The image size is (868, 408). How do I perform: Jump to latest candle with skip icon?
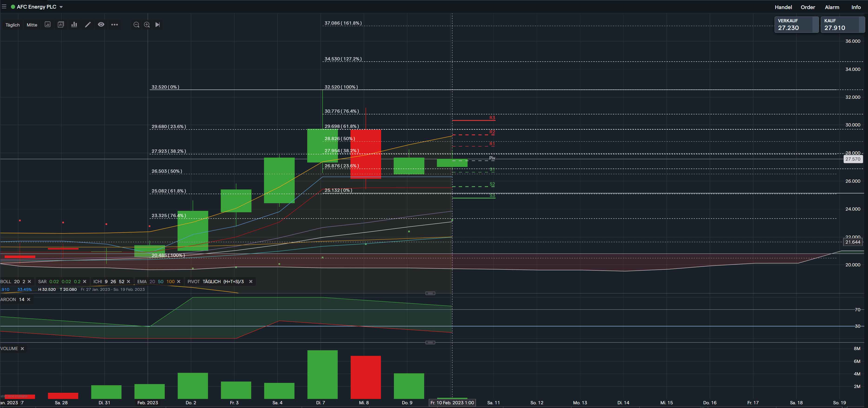(x=157, y=25)
